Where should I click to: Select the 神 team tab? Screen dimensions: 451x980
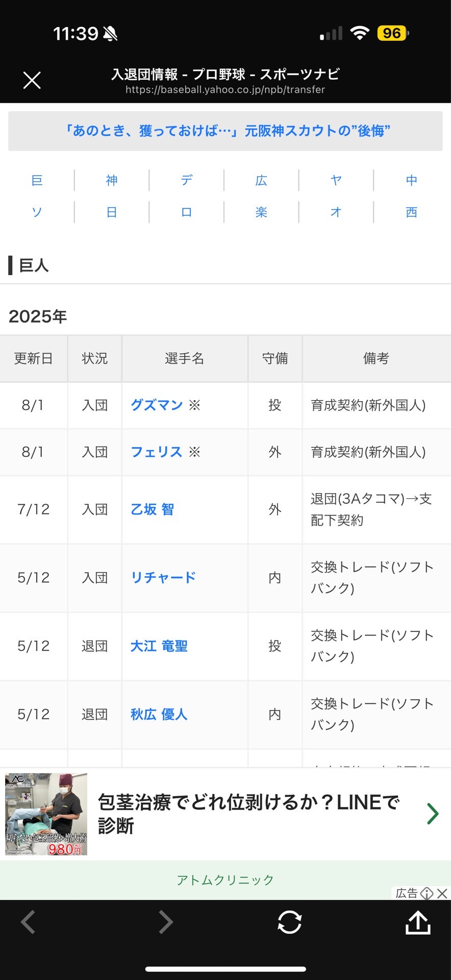tap(112, 180)
